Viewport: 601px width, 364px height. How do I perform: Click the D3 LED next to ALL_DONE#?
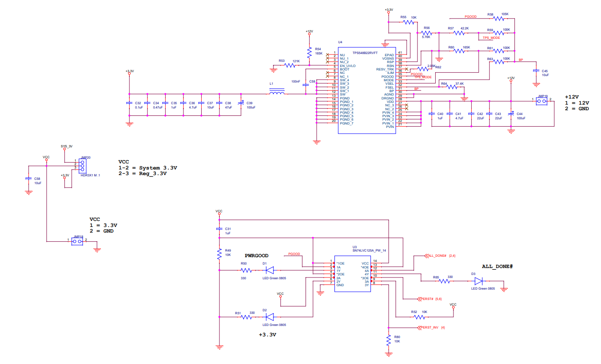tap(479, 281)
